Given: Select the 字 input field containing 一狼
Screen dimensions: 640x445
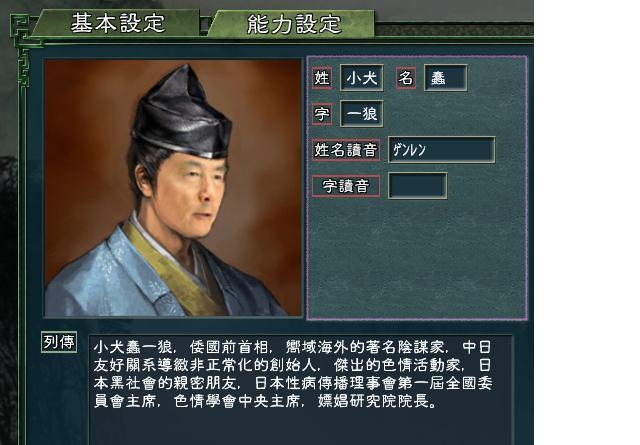Looking at the screenshot, I should click(362, 113).
